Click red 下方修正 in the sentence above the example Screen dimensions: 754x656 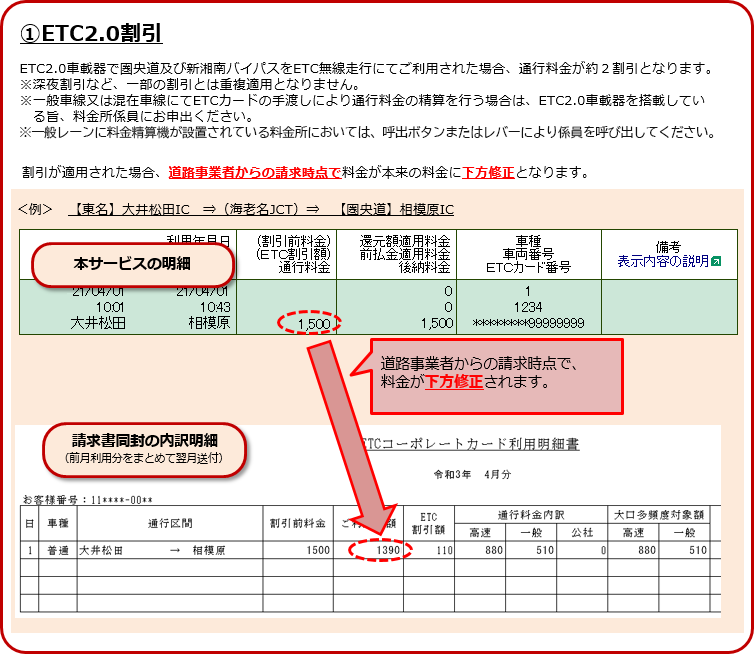tap(488, 172)
